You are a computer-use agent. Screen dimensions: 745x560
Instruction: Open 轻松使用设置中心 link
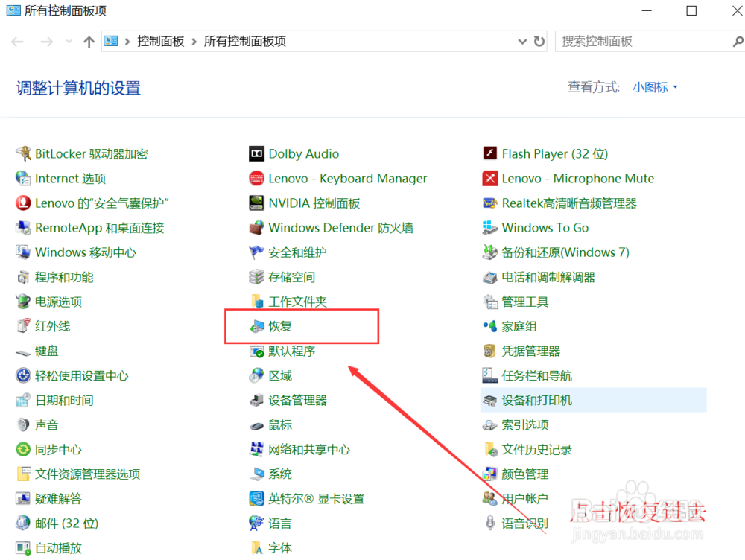(x=82, y=376)
